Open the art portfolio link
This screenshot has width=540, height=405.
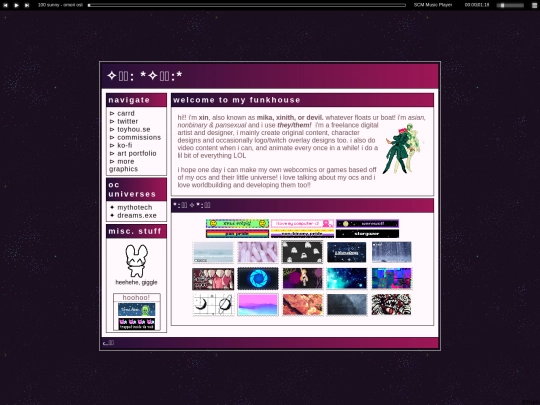pyautogui.click(x=137, y=153)
